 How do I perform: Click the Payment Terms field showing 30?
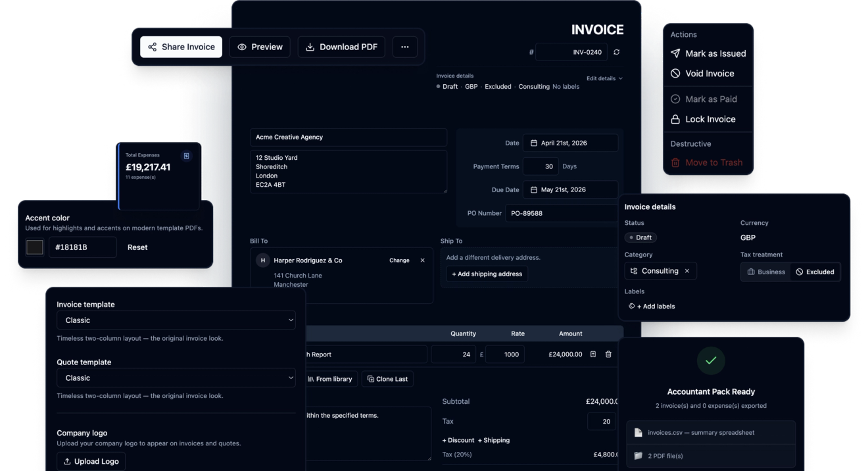pos(541,166)
